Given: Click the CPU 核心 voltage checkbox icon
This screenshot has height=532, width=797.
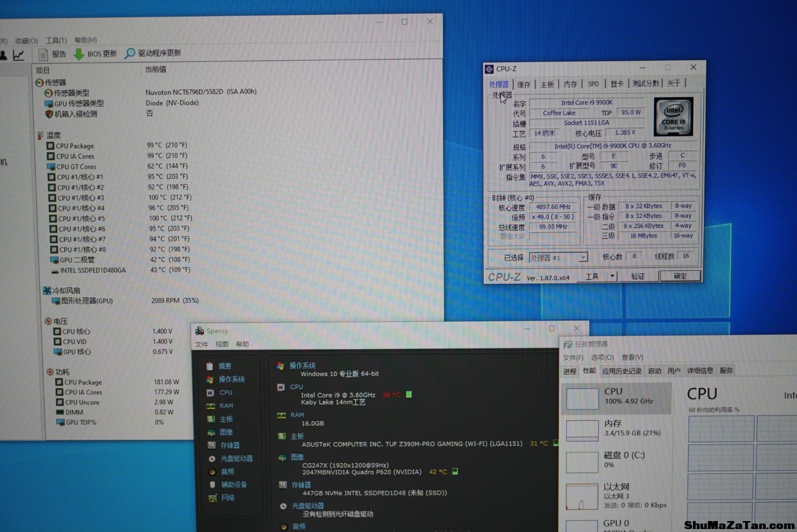Looking at the screenshot, I should click(x=57, y=332).
